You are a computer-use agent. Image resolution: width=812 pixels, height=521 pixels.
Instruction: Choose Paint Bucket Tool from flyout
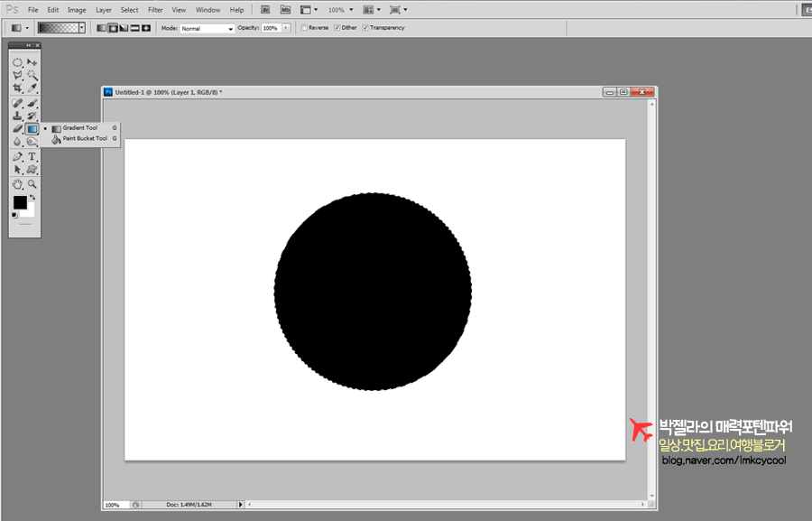tap(84, 139)
